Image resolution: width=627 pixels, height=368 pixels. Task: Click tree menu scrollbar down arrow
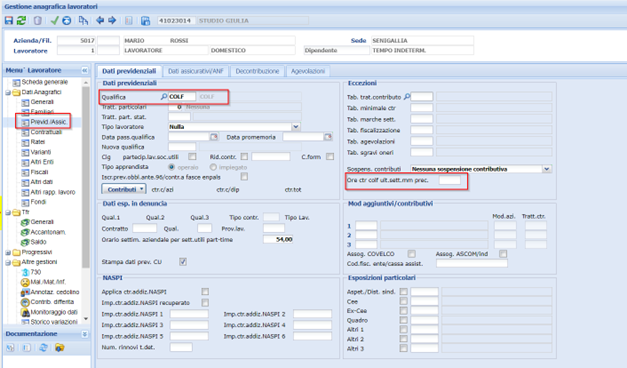[x=86, y=319]
